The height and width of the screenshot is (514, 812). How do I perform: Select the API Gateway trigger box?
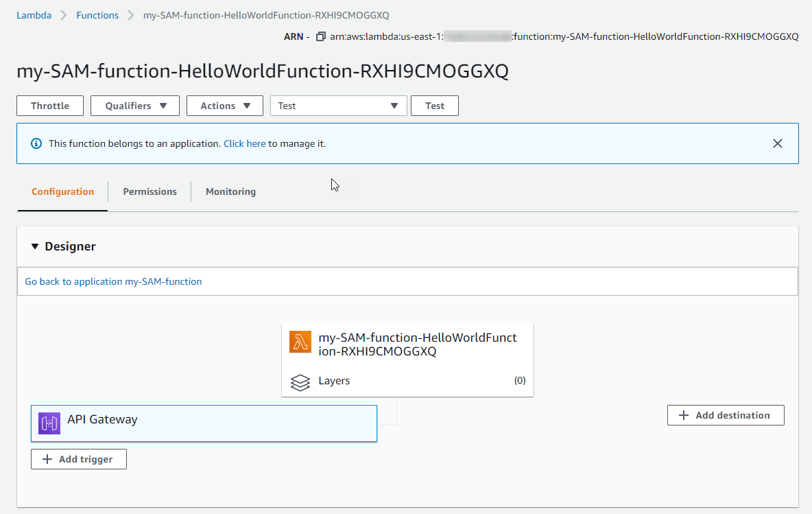(x=204, y=423)
